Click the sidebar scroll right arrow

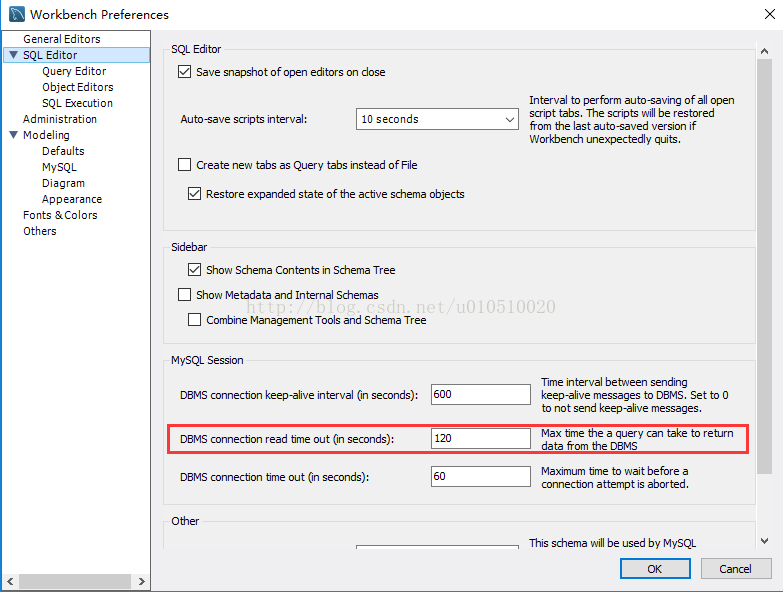pos(141,581)
